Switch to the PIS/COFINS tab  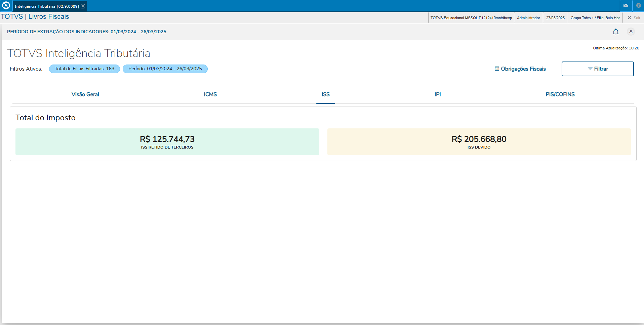click(560, 94)
